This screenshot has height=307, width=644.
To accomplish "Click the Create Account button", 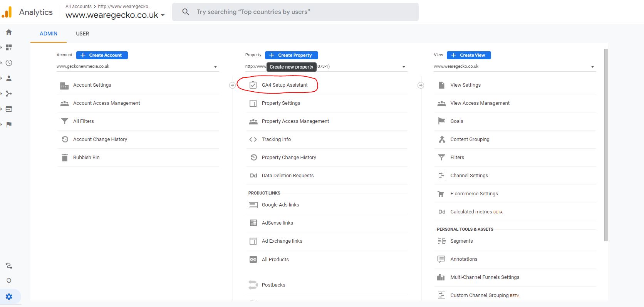I will pyautogui.click(x=102, y=55).
